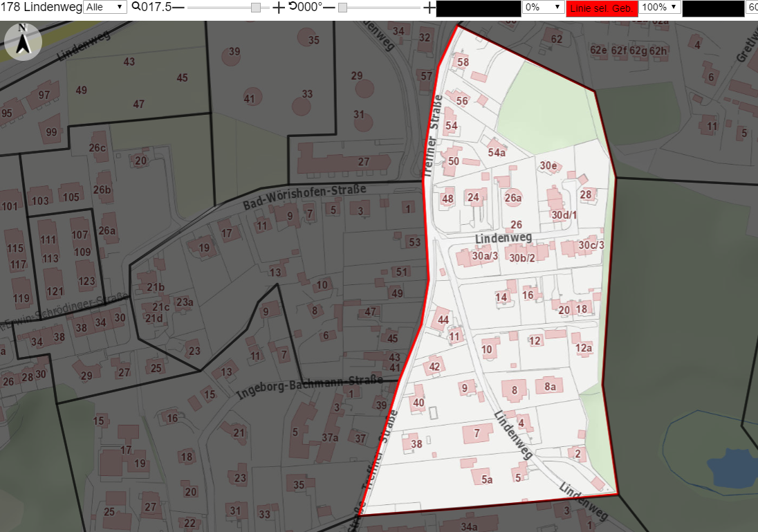
Task: Click the second black field beside 100%
Action: coord(713,8)
